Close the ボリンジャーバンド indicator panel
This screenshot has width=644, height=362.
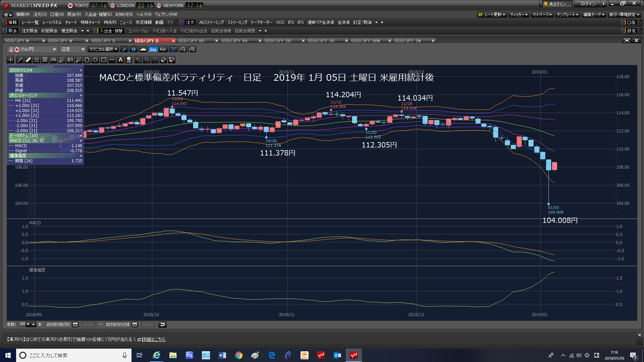[81, 96]
